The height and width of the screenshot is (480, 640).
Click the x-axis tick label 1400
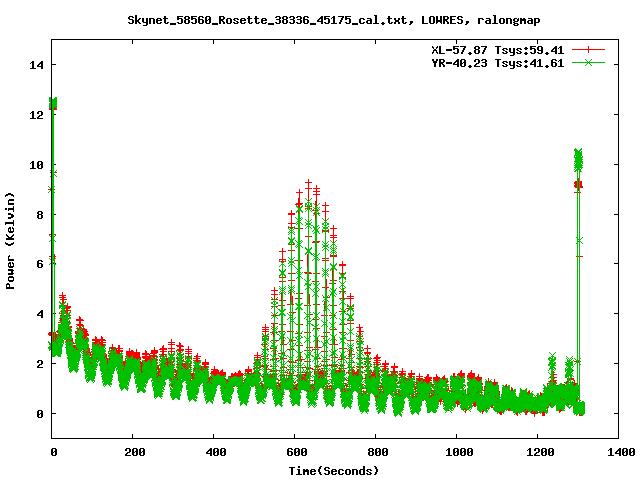(620, 452)
